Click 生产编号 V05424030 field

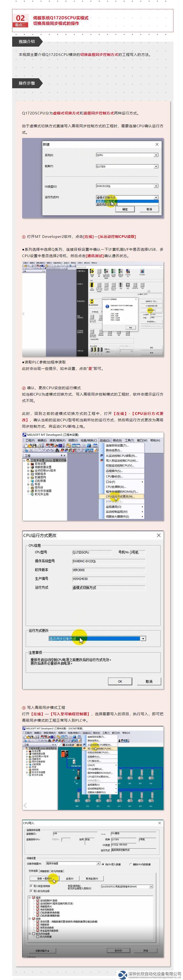click(109, 579)
